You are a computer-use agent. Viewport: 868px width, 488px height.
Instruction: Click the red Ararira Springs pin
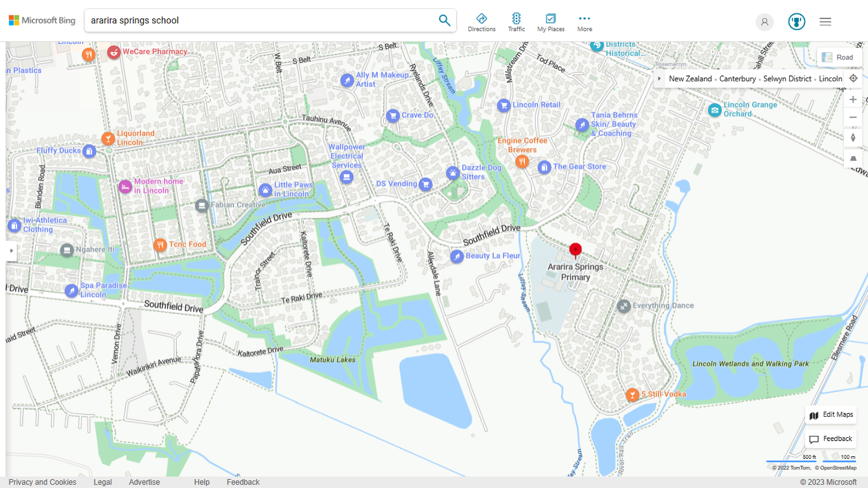pos(575,250)
